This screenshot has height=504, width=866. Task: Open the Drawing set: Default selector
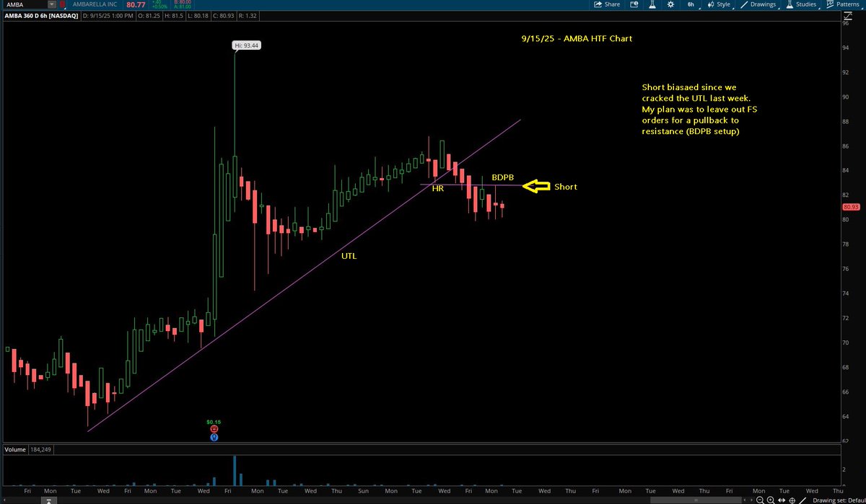[839, 500]
